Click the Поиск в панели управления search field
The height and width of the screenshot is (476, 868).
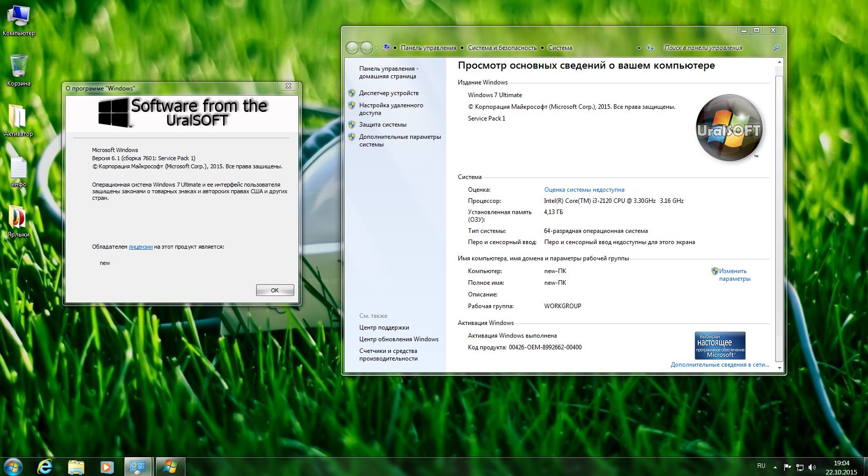(717, 48)
